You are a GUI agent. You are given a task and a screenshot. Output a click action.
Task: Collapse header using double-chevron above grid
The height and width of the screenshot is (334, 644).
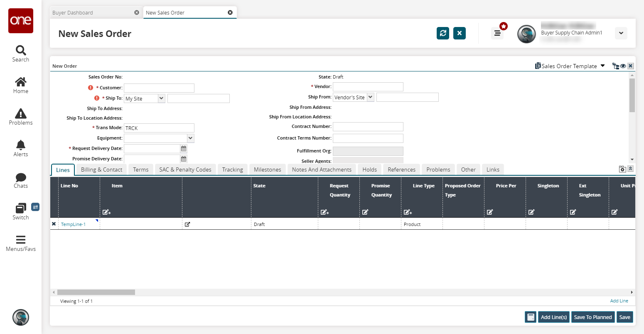(x=630, y=169)
